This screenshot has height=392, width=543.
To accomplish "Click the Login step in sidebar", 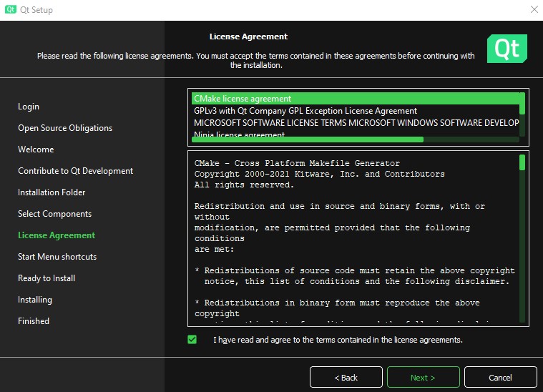I will (x=29, y=107).
